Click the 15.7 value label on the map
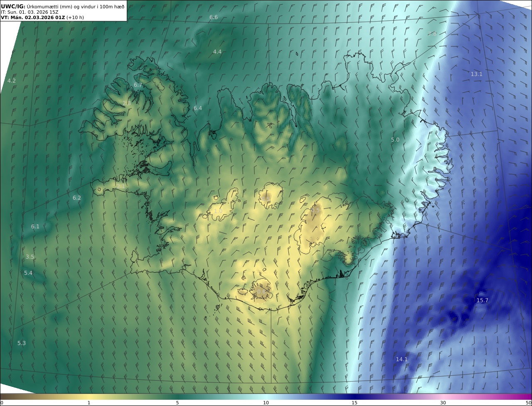This screenshot has height=406, width=532. click(483, 301)
